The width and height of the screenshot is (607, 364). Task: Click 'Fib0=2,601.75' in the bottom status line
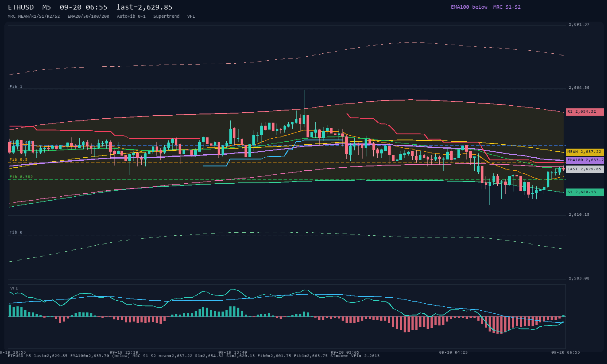tap(275, 356)
